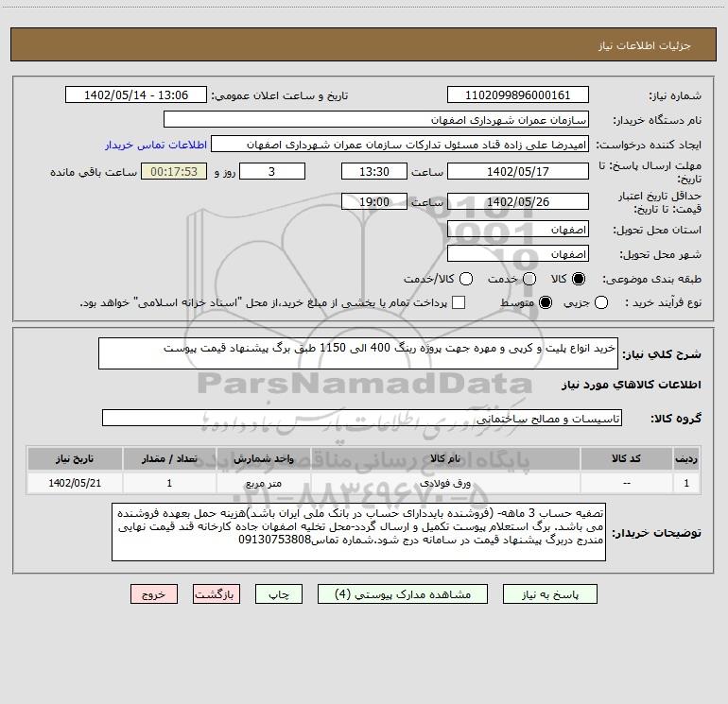This screenshot has height=704, width=728.
Task: Click the ورق فولادی table cell
Action: [x=445, y=483]
